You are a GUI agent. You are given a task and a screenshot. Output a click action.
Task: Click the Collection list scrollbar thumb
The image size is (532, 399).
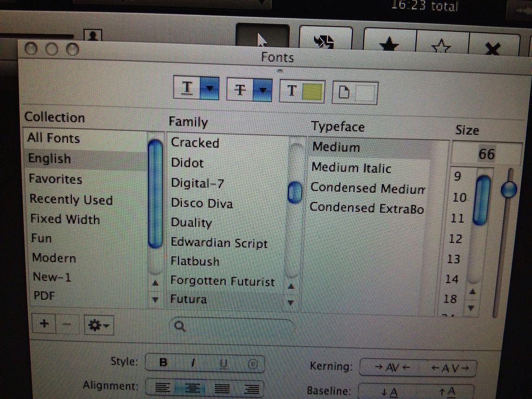pos(155,193)
